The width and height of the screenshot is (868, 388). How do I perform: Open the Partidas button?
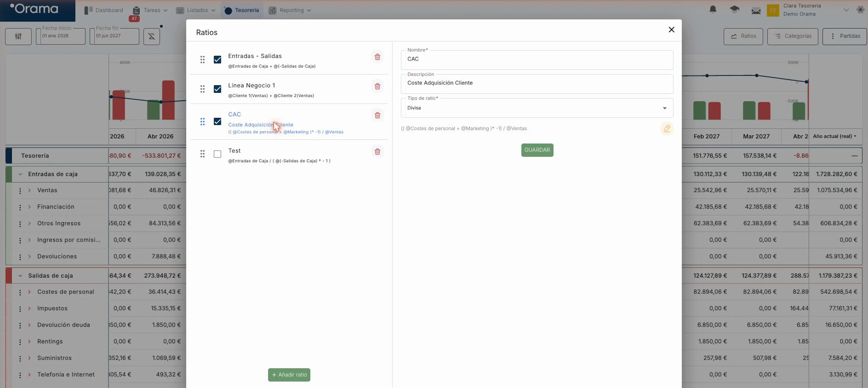click(x=844, y=36)
